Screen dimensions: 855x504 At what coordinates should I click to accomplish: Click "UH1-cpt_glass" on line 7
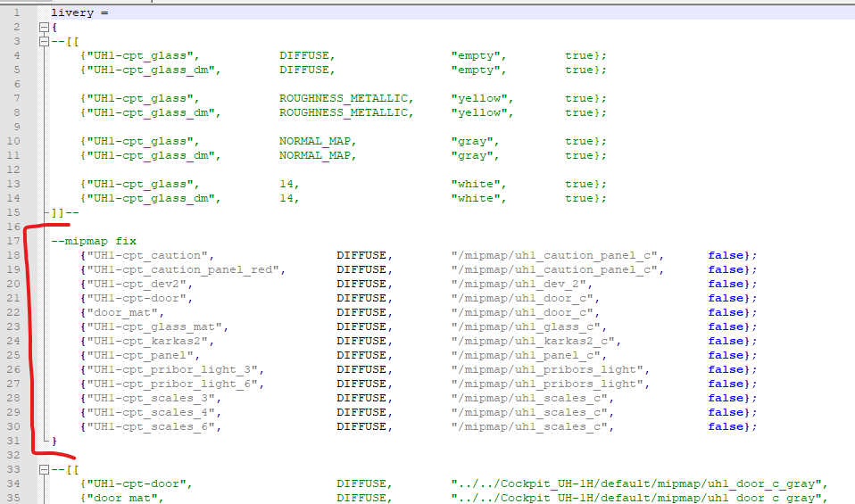140,99
